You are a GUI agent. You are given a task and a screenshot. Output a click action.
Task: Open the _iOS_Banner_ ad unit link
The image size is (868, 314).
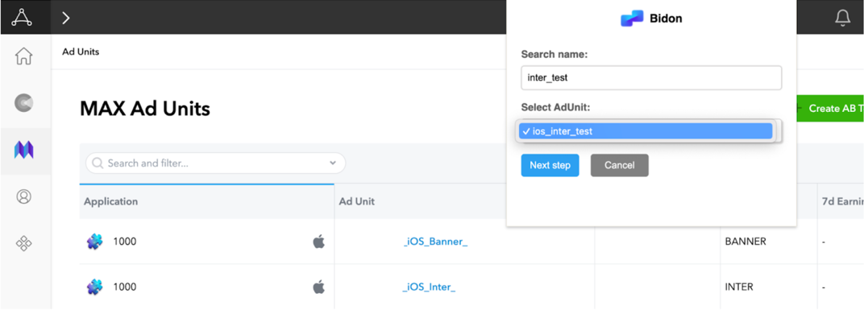[x=436, y=242]
